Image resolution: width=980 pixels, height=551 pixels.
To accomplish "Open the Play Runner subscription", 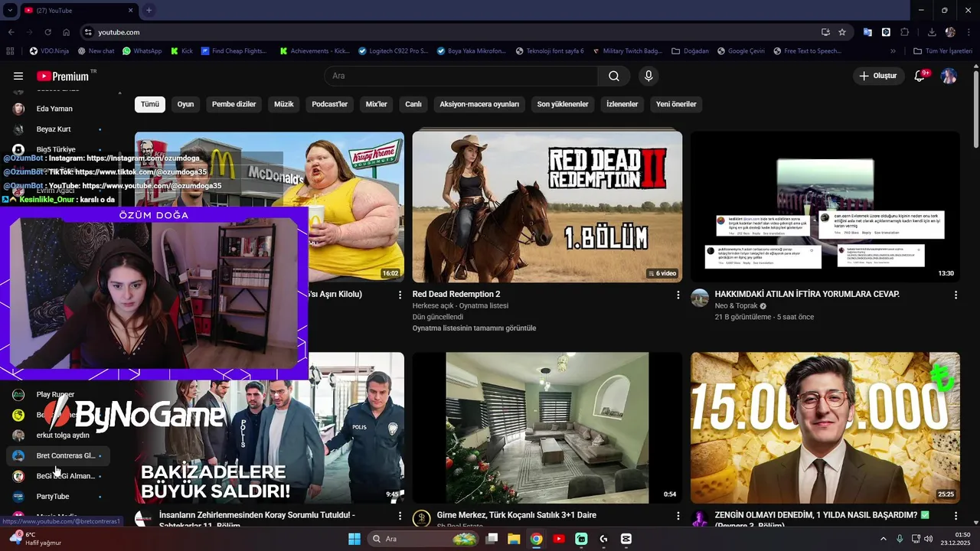I will pos(58,395).
